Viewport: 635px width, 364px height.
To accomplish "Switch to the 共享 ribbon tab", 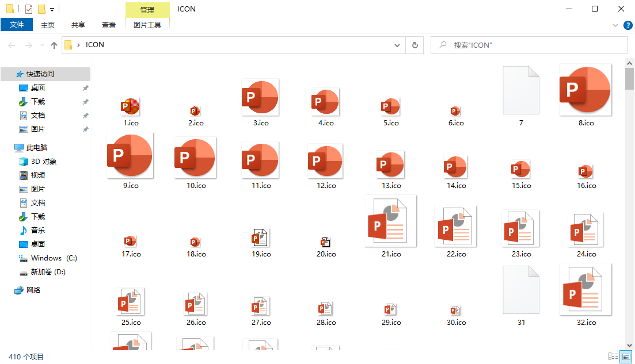I will coord(78,25).
